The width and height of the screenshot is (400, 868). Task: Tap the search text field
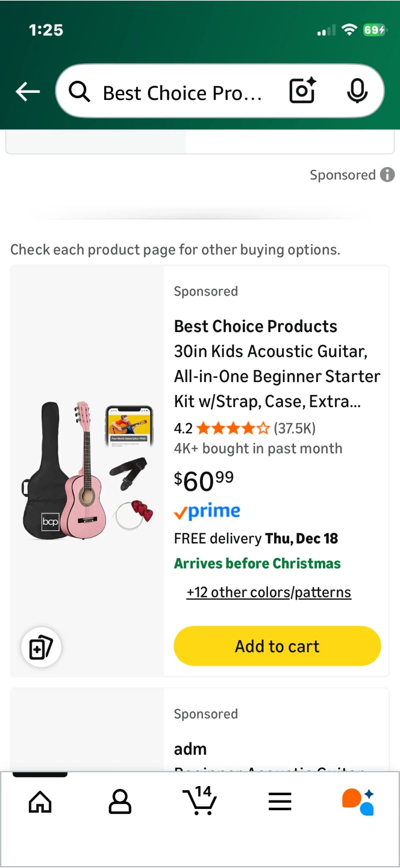[184, 93]
